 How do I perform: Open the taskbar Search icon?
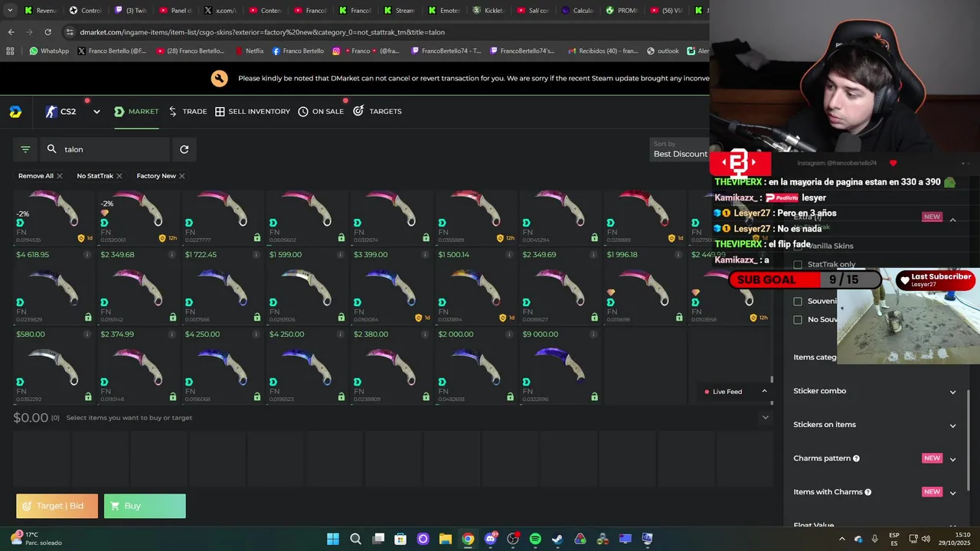355,539
